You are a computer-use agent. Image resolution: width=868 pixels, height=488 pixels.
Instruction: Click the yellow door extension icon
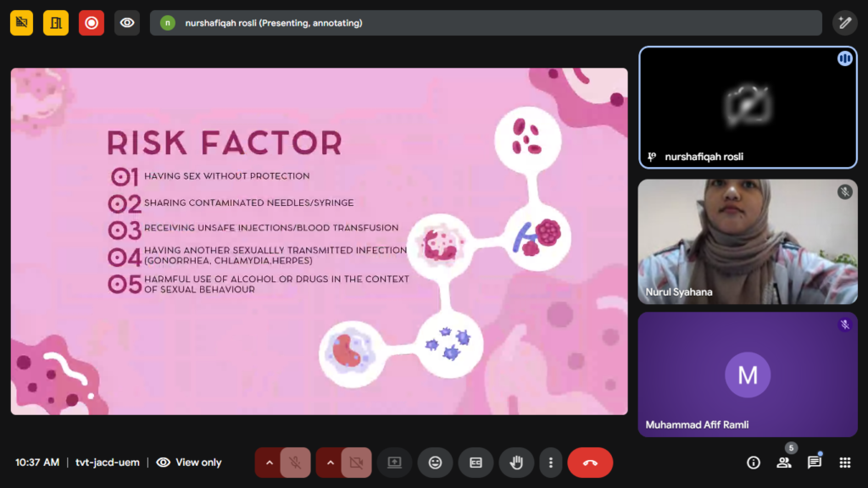click(56, 23)
